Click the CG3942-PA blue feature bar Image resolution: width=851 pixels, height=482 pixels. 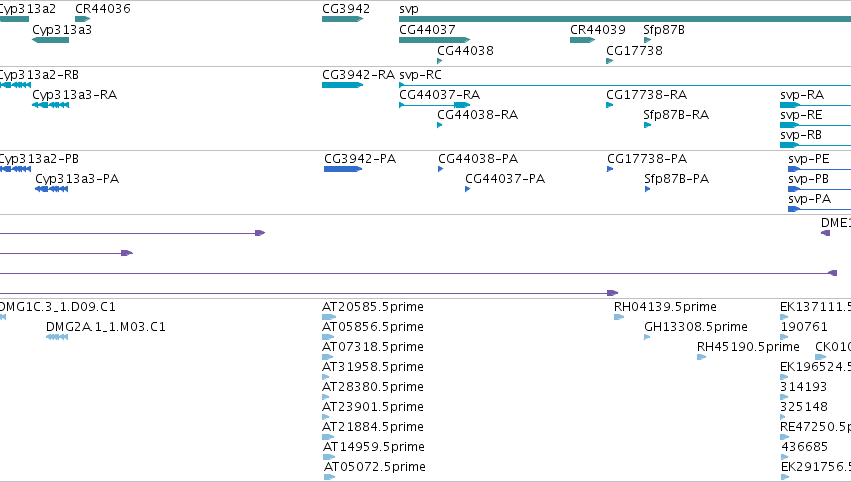(x=343, y=169)
